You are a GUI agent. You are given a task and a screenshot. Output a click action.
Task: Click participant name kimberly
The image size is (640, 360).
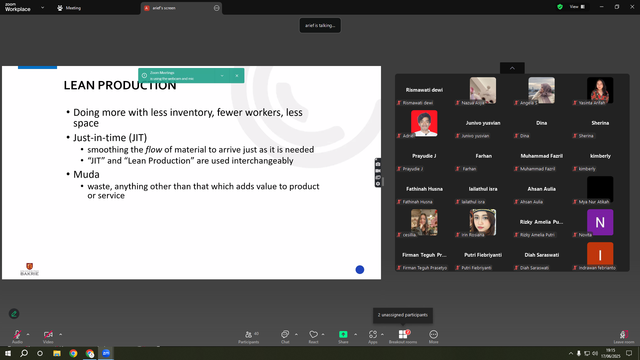click(600, 156)
